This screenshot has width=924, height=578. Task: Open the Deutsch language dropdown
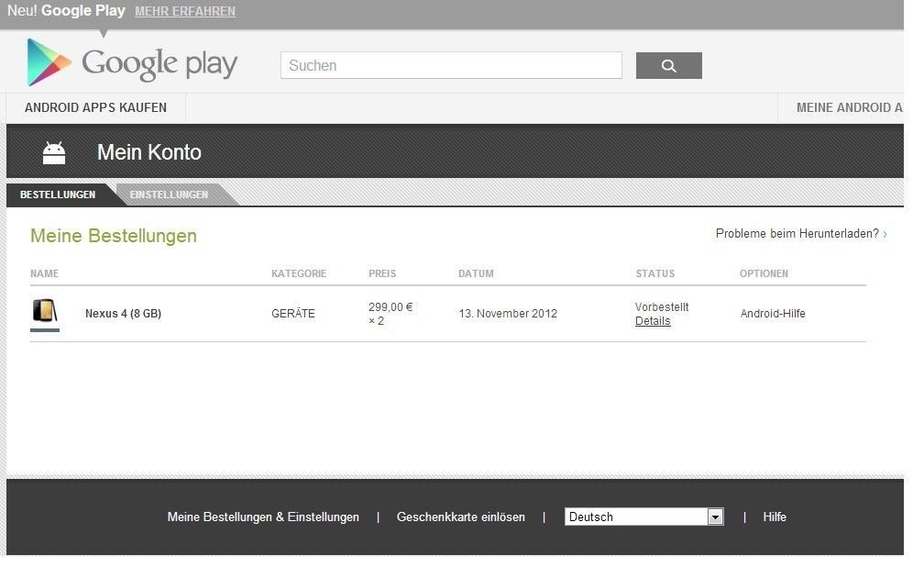[644, 517]
